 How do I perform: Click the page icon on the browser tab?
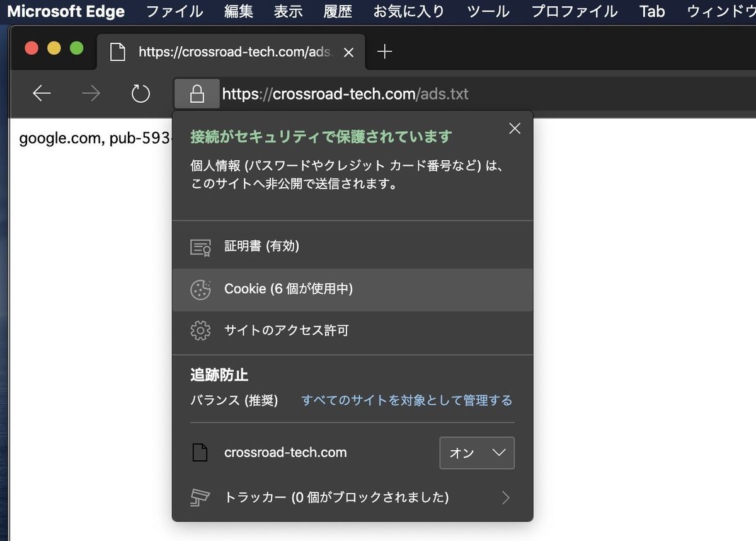[118, 52]
